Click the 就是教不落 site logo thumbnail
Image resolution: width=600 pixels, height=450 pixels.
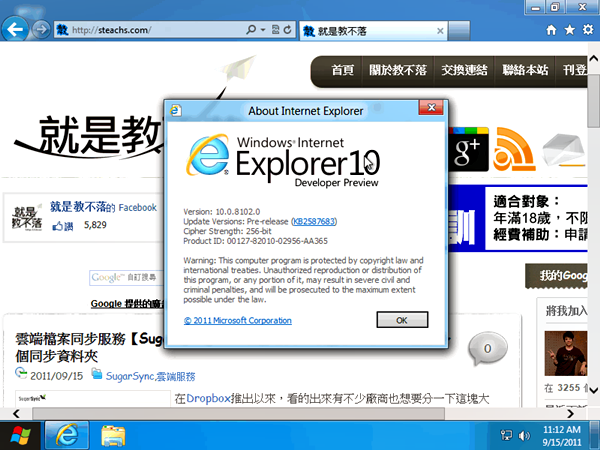[26, 218]
